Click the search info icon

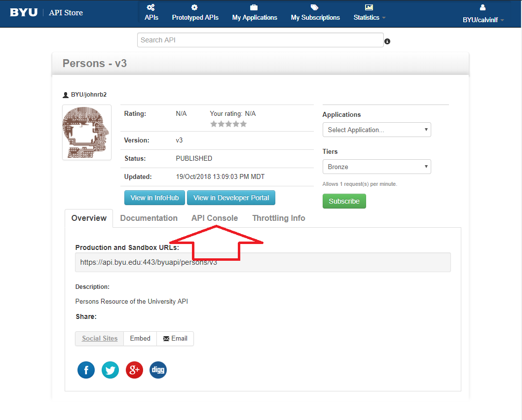(x=387, y=41)
